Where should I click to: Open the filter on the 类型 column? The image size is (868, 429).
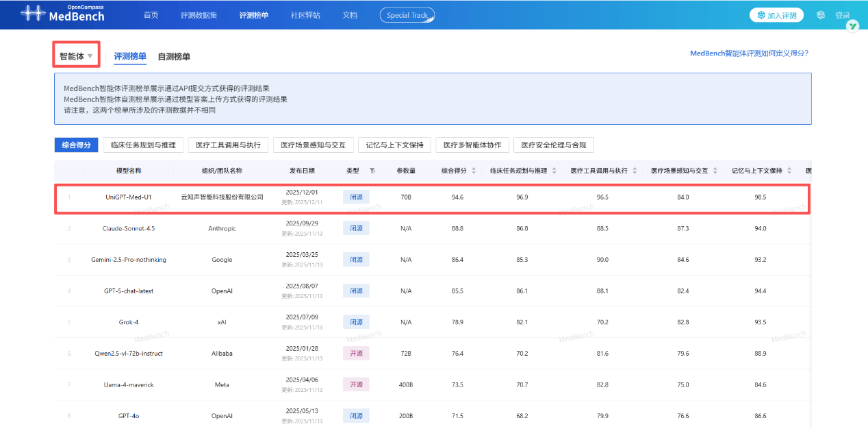click(372, 171)
